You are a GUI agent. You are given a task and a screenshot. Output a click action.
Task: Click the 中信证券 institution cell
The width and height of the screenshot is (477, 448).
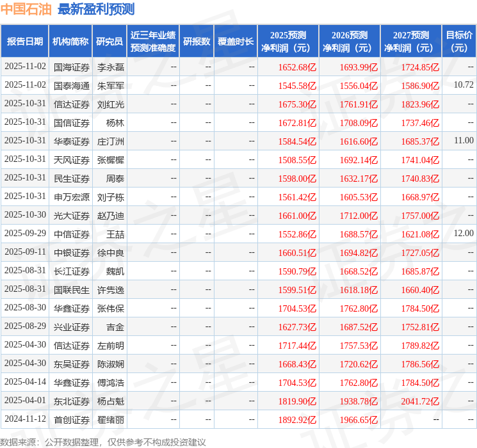tap(72, 234)
